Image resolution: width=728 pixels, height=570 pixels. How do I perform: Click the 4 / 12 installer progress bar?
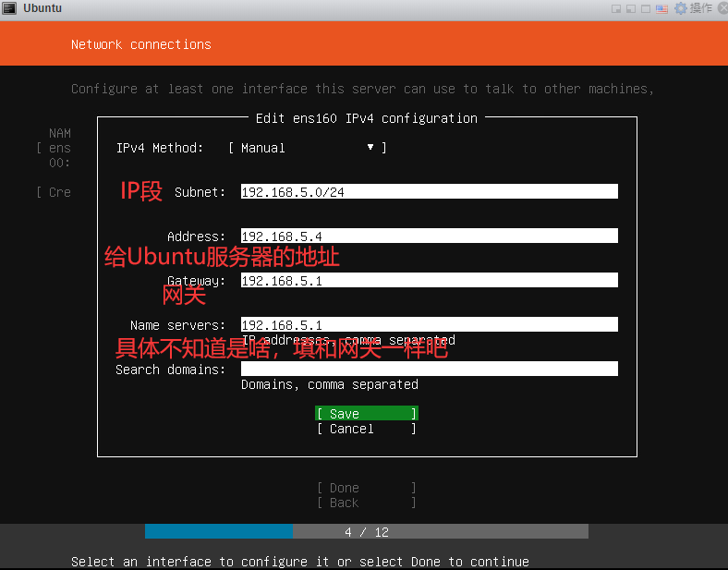(366, 532)
